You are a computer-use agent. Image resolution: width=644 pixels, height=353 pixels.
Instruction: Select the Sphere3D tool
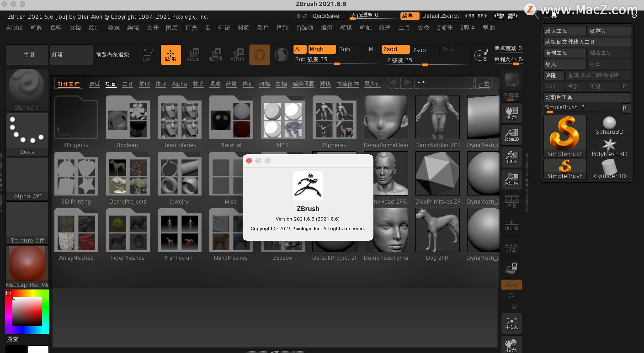609,125
